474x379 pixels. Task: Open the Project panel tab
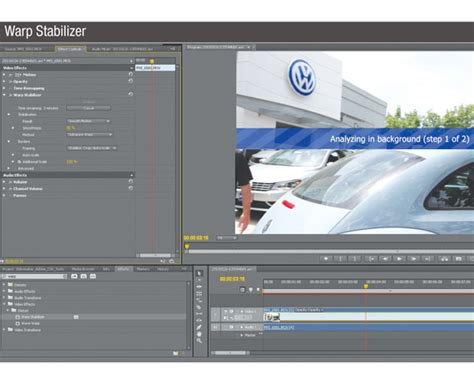32,269
